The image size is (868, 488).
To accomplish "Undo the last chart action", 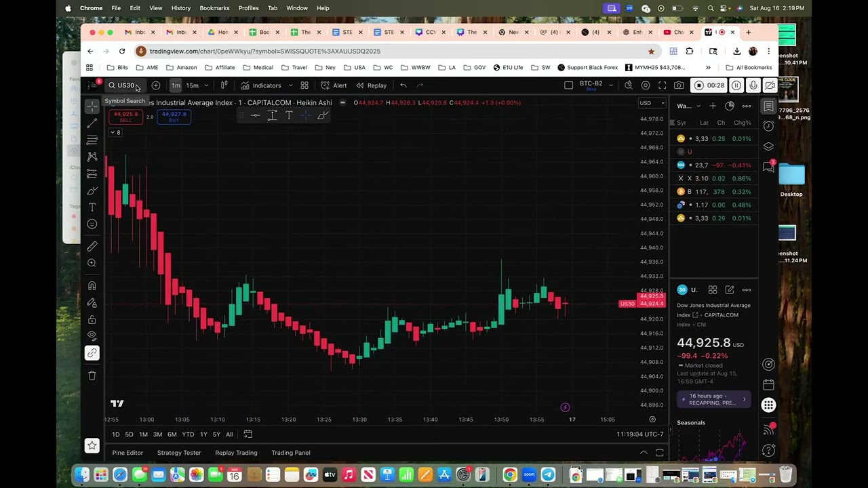I will [403, 85].
